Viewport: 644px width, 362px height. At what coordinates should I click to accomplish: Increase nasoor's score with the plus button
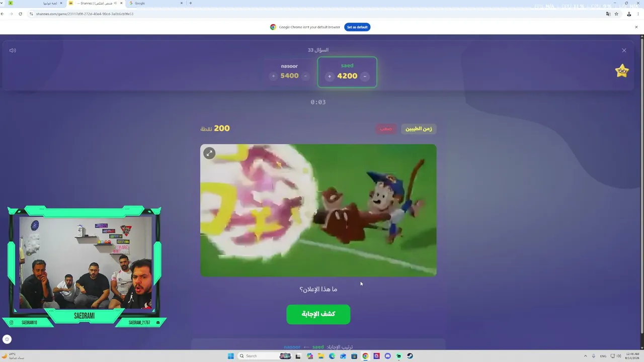click(x=273, y=76)
